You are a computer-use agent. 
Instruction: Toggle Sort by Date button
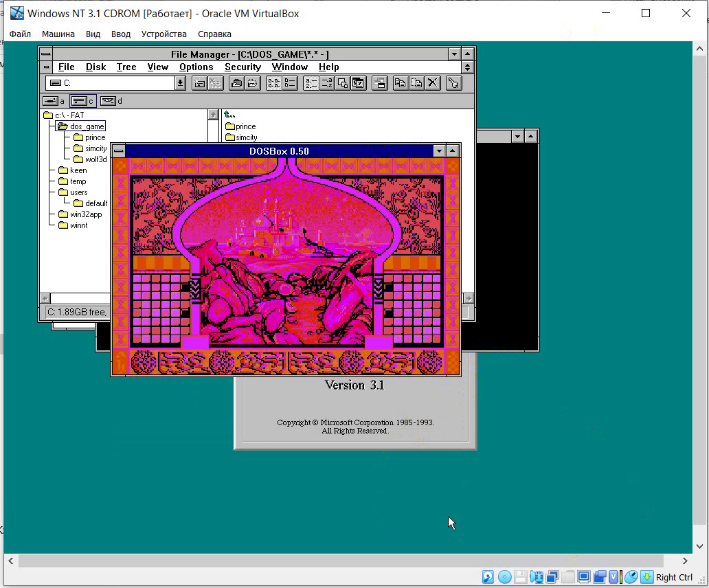359,83
